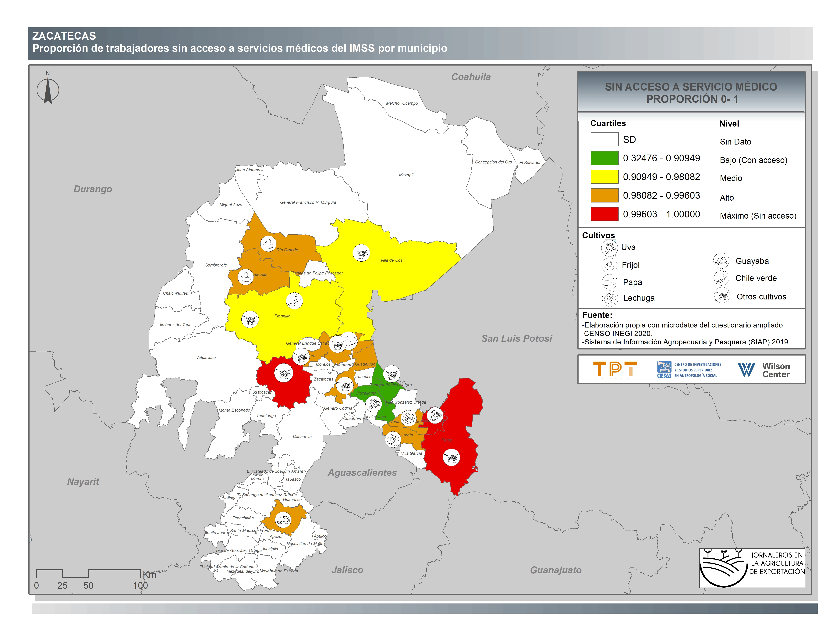Select the yellow Medio quartile swatch

[604, 177]
